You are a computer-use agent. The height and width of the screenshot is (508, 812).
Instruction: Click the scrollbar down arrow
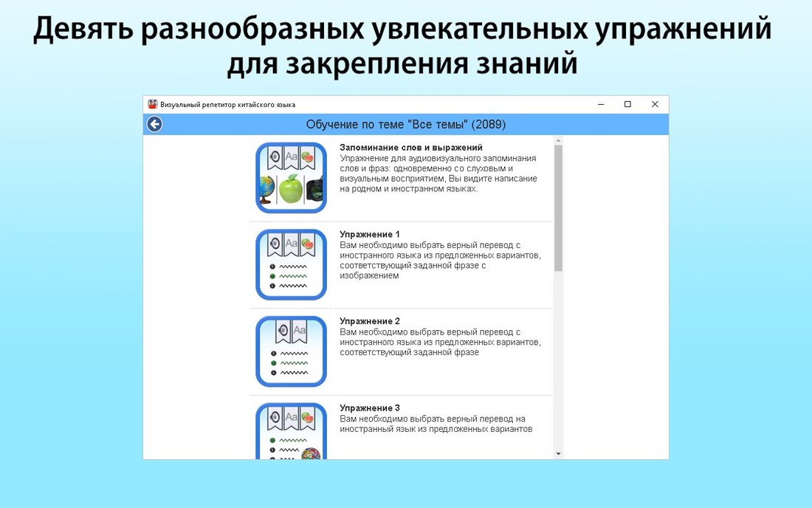coord(558,454)
